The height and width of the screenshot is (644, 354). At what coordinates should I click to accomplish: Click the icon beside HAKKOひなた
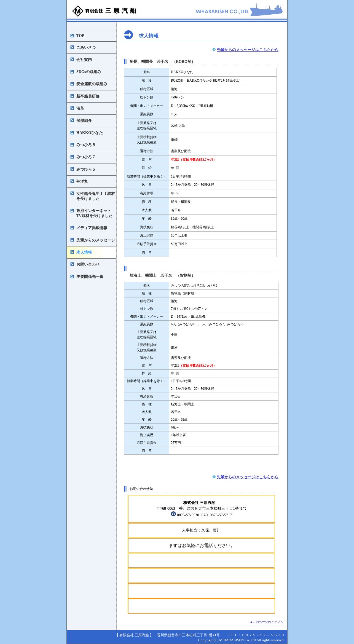point(72,132)
